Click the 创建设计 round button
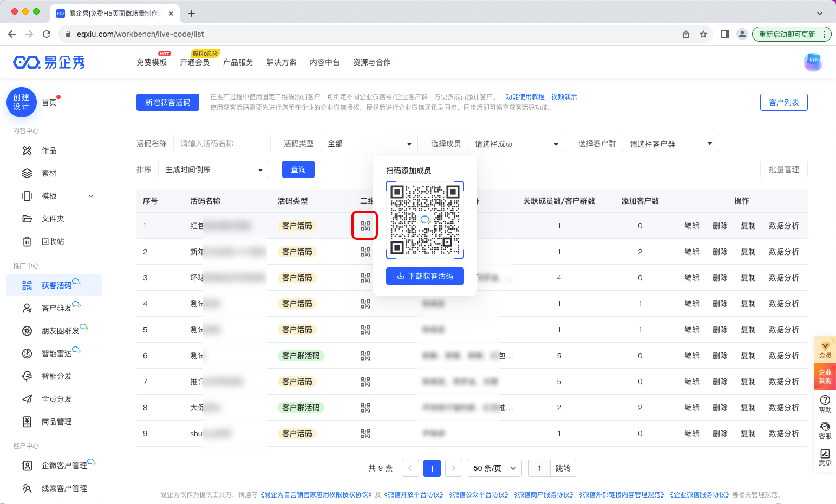 point(22,102)
